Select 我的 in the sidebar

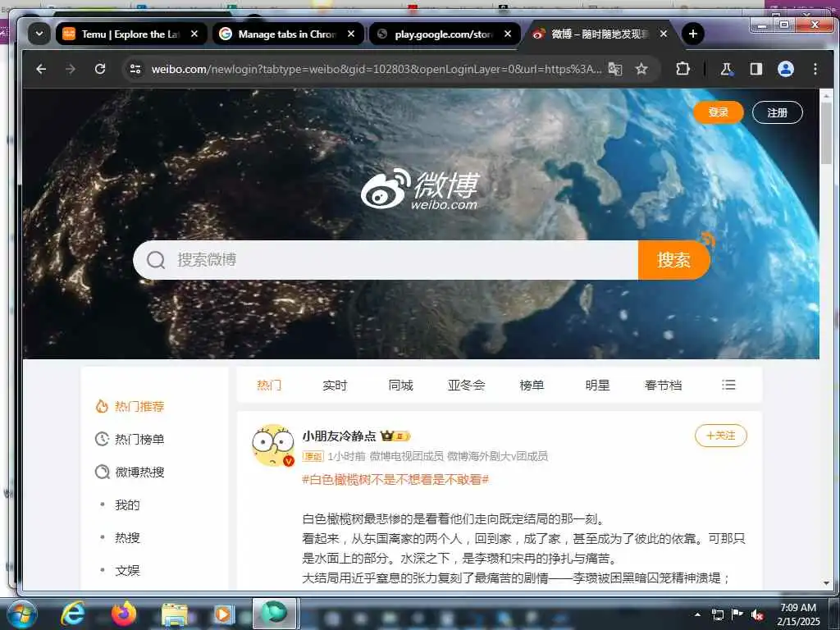point(127,504)
